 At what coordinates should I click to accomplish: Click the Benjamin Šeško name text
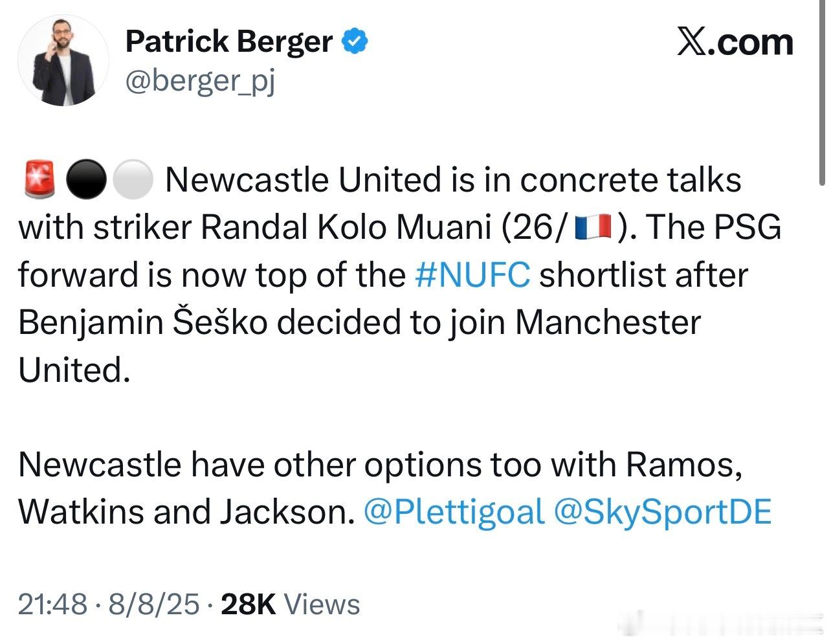(x=143, y=322)
